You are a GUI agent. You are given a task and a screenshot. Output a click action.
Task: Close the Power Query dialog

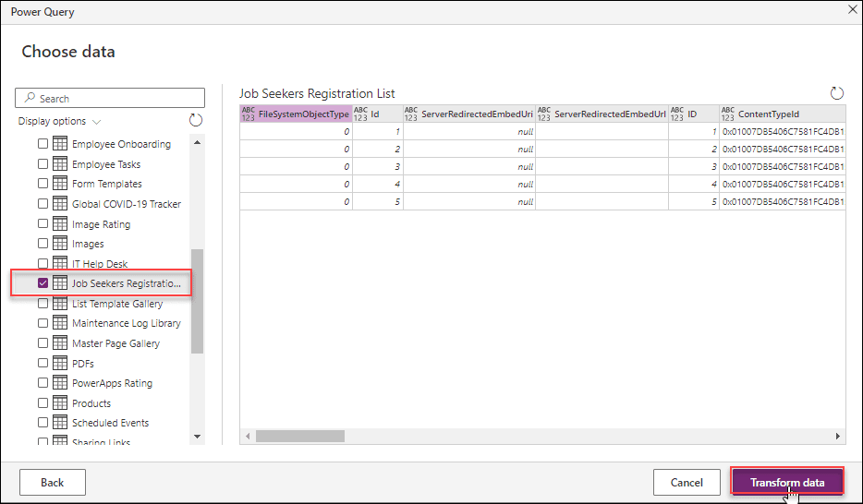[853, 9]
